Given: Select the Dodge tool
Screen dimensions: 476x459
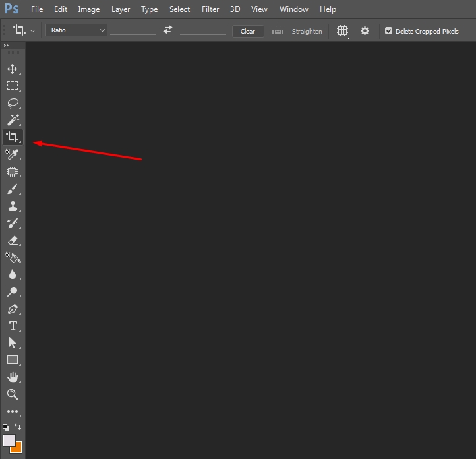Looking at the screenshot, I should (x=13, y=291).
